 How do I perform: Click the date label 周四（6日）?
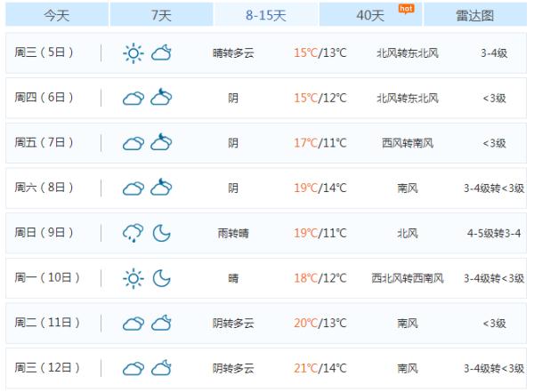[x=44, y=97]
